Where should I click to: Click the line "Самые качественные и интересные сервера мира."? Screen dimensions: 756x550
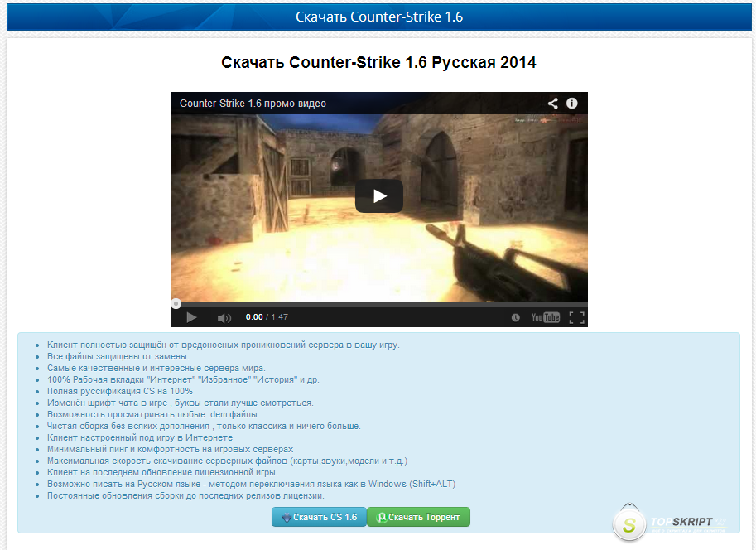(x=156, y=368)
